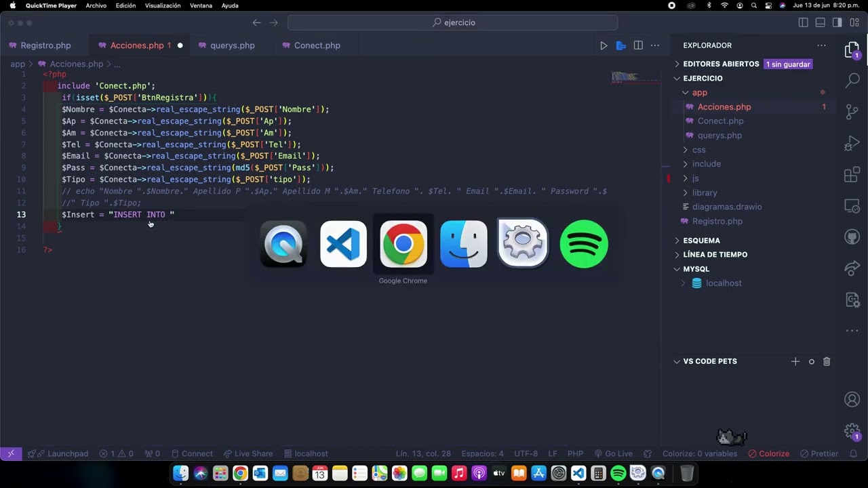Image resolution: width=868 pixels, height=488 pixels.
Task: Open Accounts menu in activity bar
Action: [852, 400]
